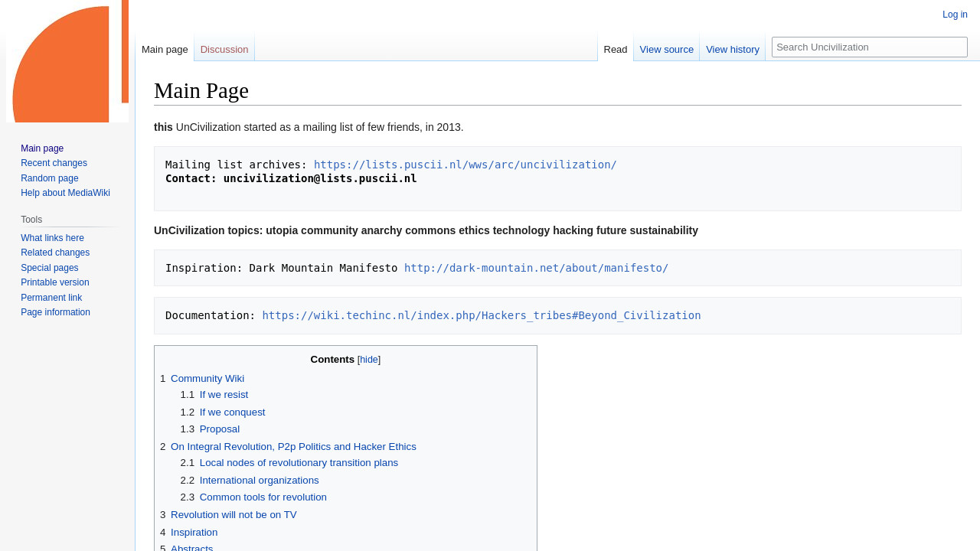Open the Discussion tab
The width and height of the screenshot is (980, 551).
tap(224, 50)
